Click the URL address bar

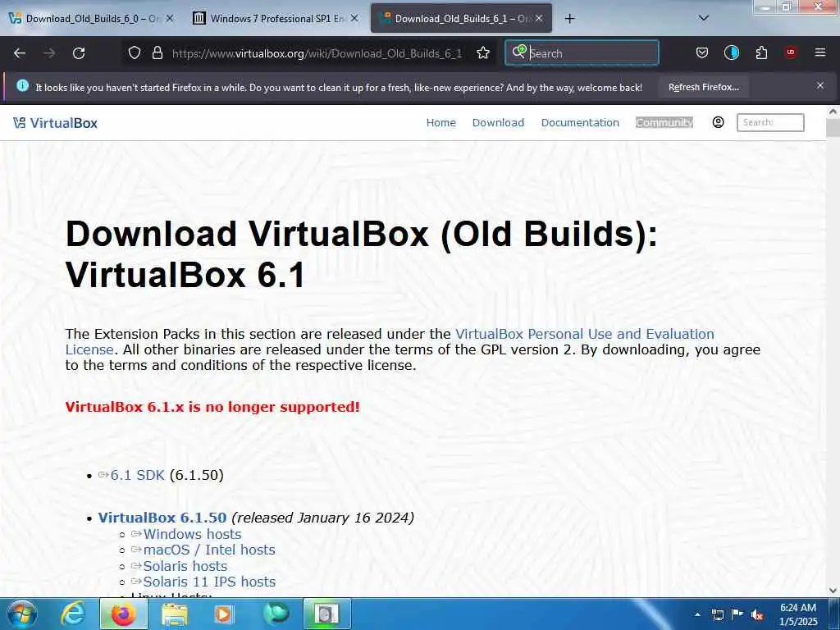316,53
